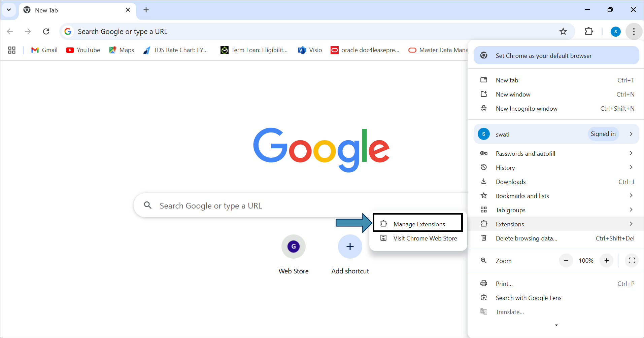The image size is (644, 338).
Task: Select Manage Extensions from submenu
Action: pyautogui.click(x=419, y=224)
